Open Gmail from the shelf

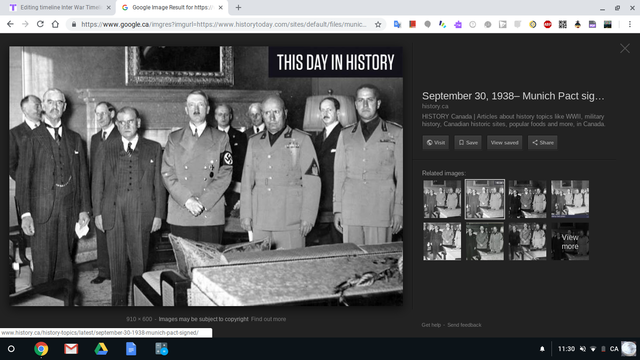tap(71, 349)
